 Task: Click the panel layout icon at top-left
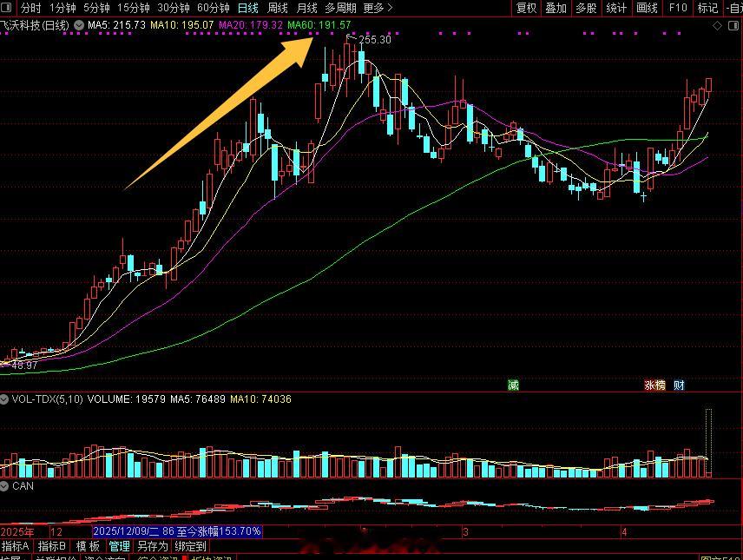[6, 8]
